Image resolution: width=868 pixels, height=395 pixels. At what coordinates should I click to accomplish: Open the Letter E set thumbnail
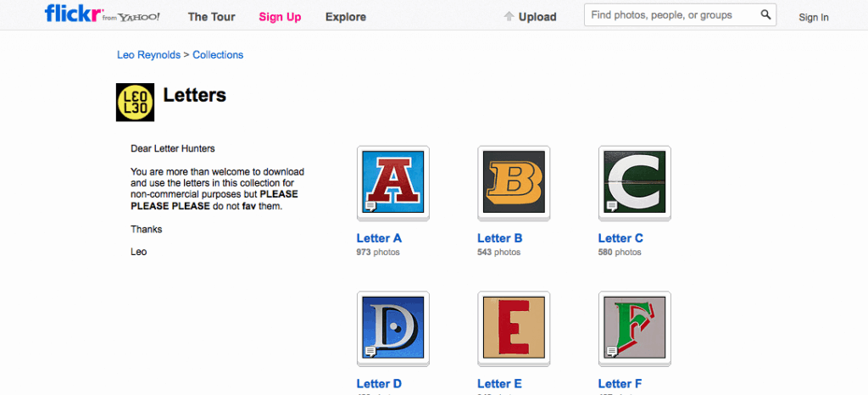click(x=514, y=327)
